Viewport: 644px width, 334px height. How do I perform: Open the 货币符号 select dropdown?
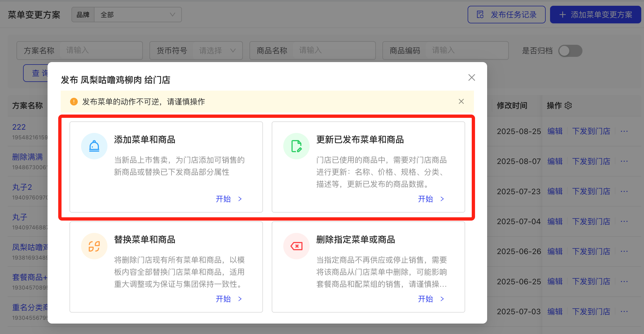pos(217,51)
